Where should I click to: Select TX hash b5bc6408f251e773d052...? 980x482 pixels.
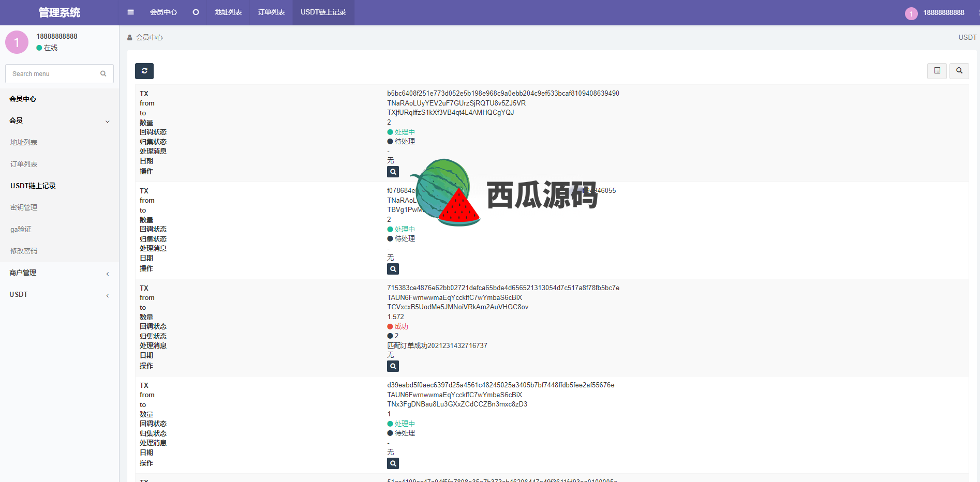pos(503,94)
